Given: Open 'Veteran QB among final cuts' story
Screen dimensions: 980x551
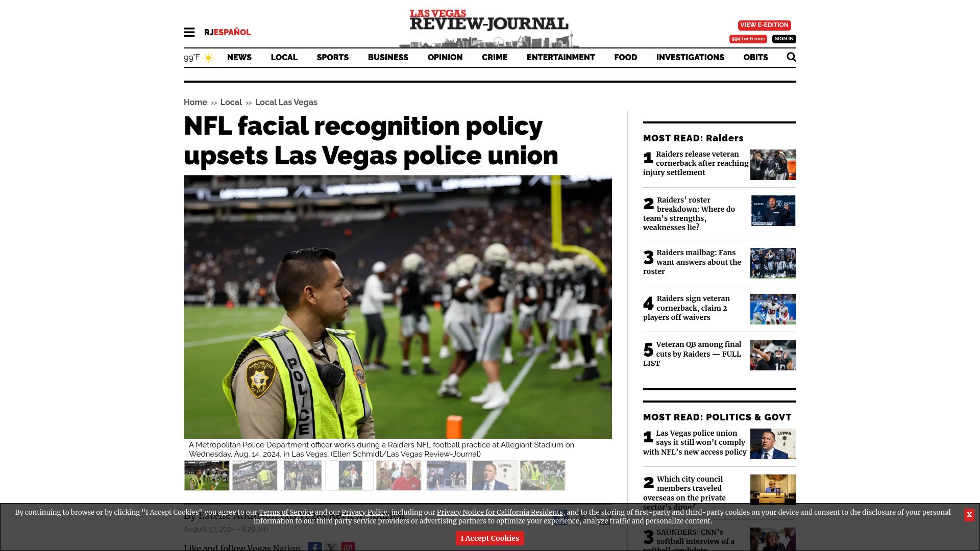Looking at the screenshot, I should [692, 354].
